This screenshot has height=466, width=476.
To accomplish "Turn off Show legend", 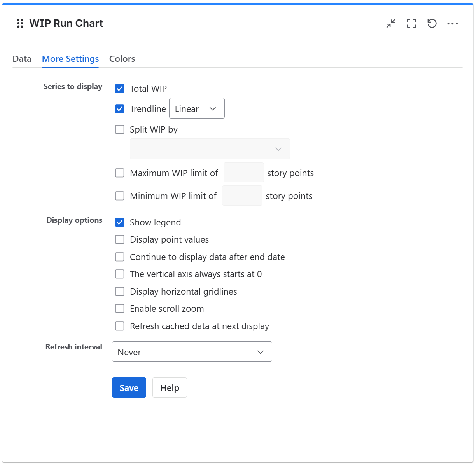I will pyautogui.click(x=120, y=222).
